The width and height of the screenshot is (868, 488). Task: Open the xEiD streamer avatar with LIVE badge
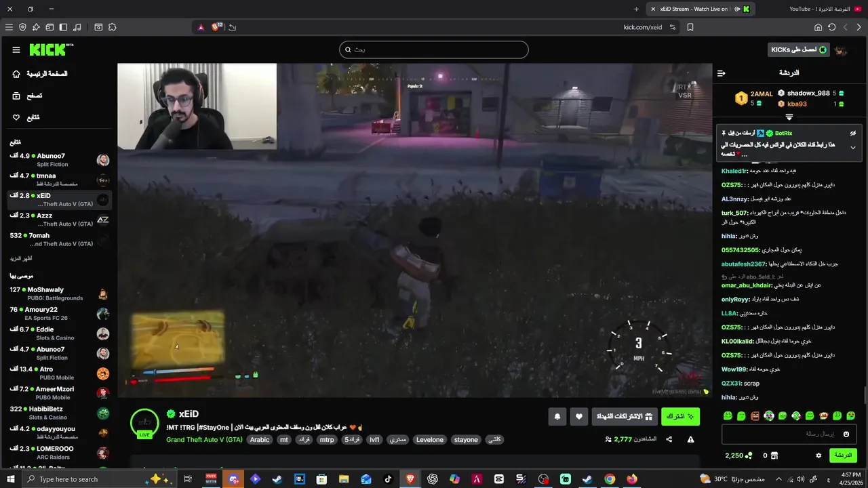pyautogui.click(x=144, y=423)
